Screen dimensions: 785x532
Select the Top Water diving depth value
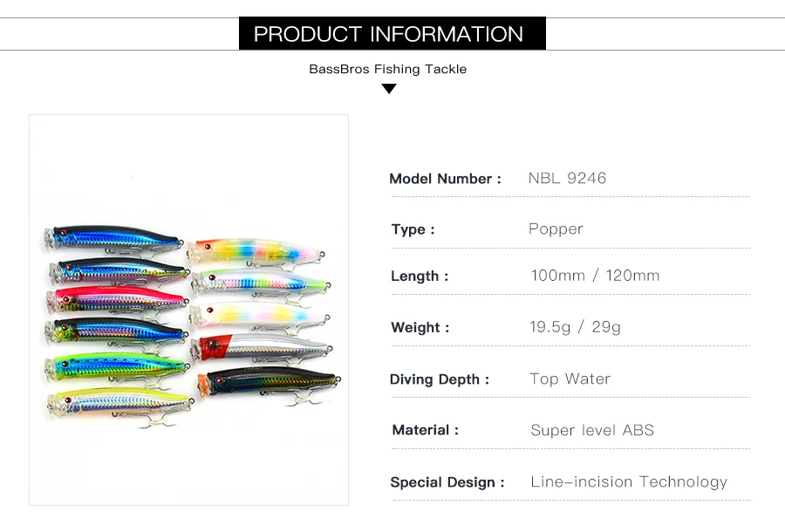point(570,379)
